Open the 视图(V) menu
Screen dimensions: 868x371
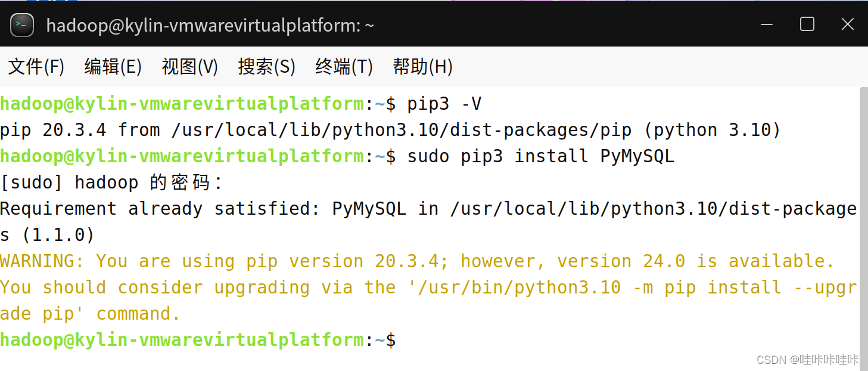tap(190, 66)
